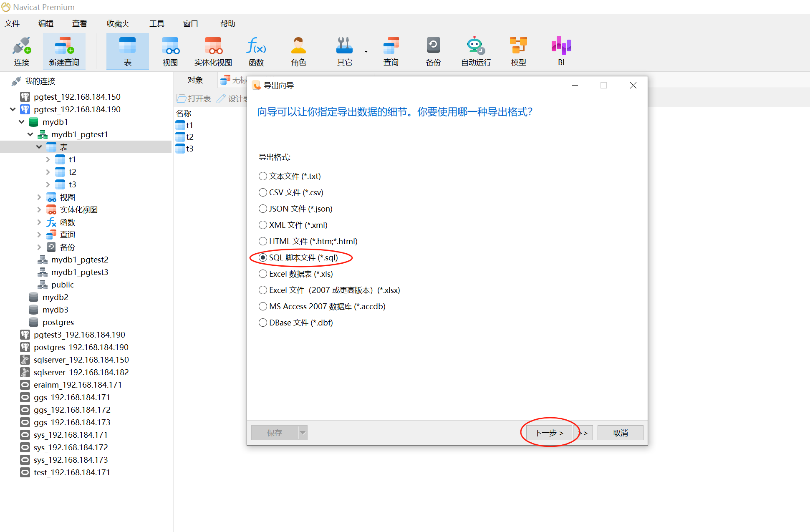Click the 取消 cancel button

pos(620,433)
